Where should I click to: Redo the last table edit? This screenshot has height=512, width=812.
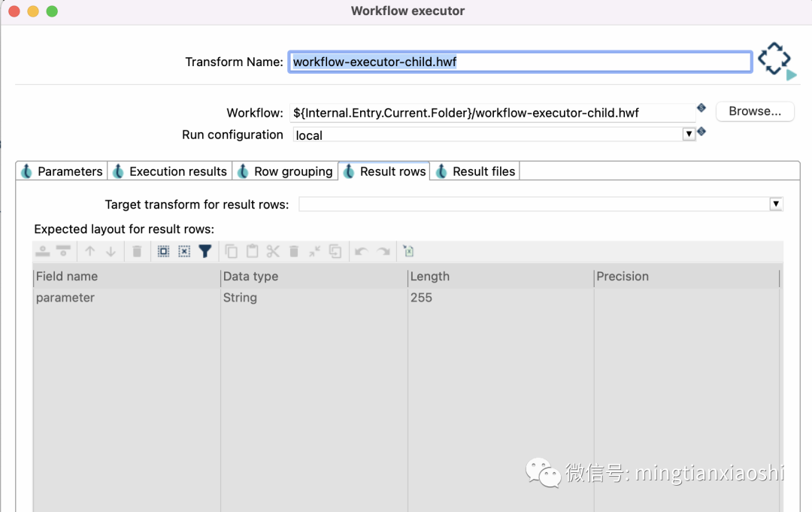(x=383, y=252)
